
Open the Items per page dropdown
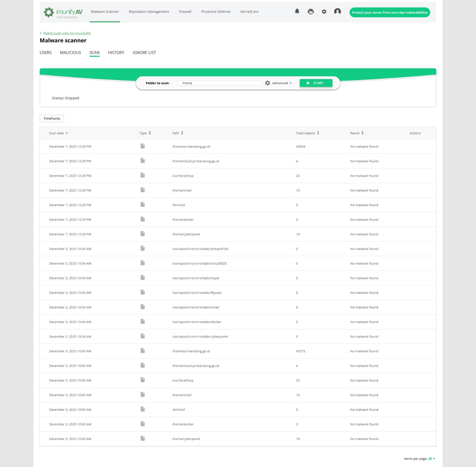click(431, 459)
